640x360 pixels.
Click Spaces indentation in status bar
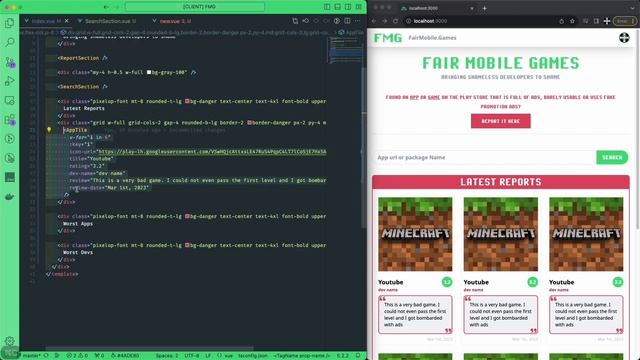click(167, 356)
